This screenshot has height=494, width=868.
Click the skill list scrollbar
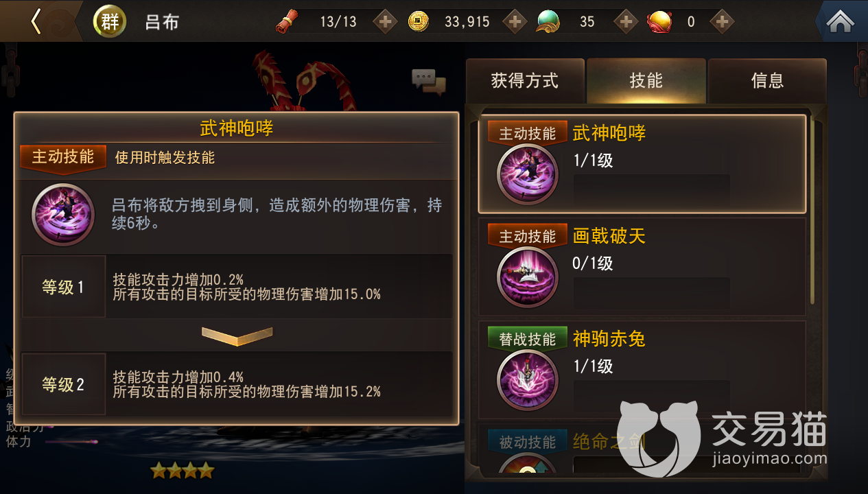814,209
